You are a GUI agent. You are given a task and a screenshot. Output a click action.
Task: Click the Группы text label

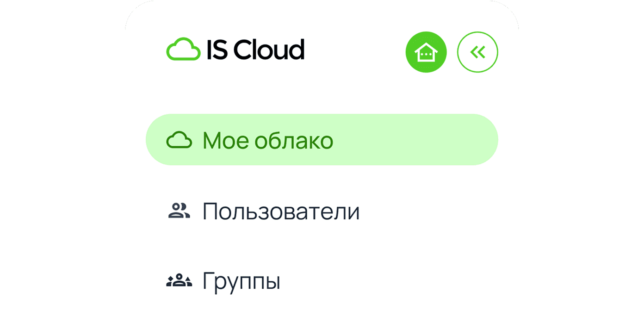click(x=241, y=281)
